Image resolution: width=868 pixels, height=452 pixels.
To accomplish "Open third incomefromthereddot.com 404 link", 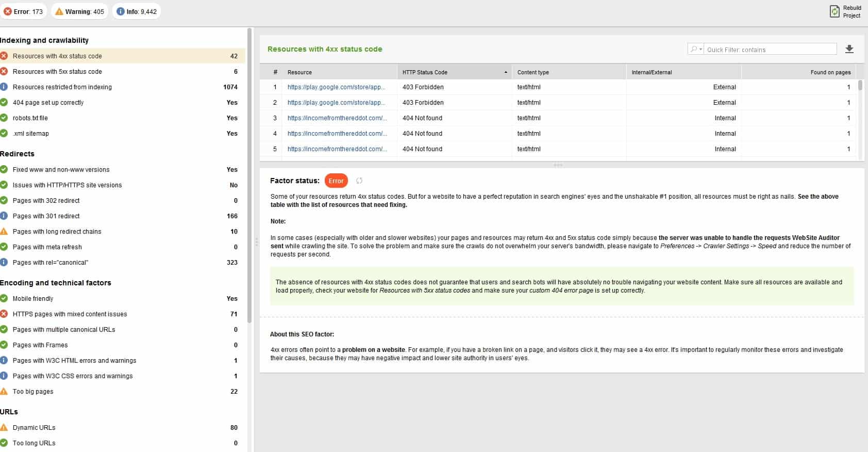I will tap(337, 149).
